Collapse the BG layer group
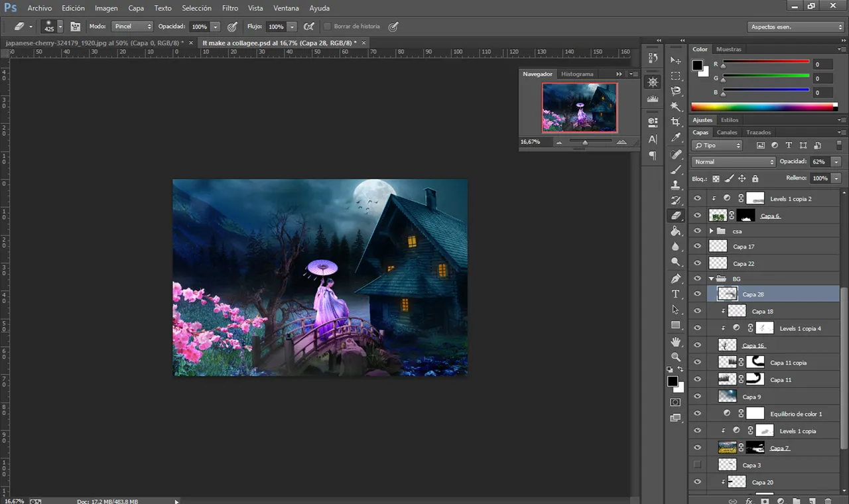849x504 pixels. coord(712,279)
